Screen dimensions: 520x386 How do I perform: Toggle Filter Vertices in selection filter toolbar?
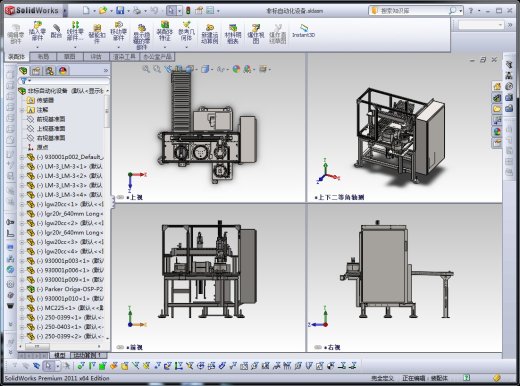tap(81, 366)
